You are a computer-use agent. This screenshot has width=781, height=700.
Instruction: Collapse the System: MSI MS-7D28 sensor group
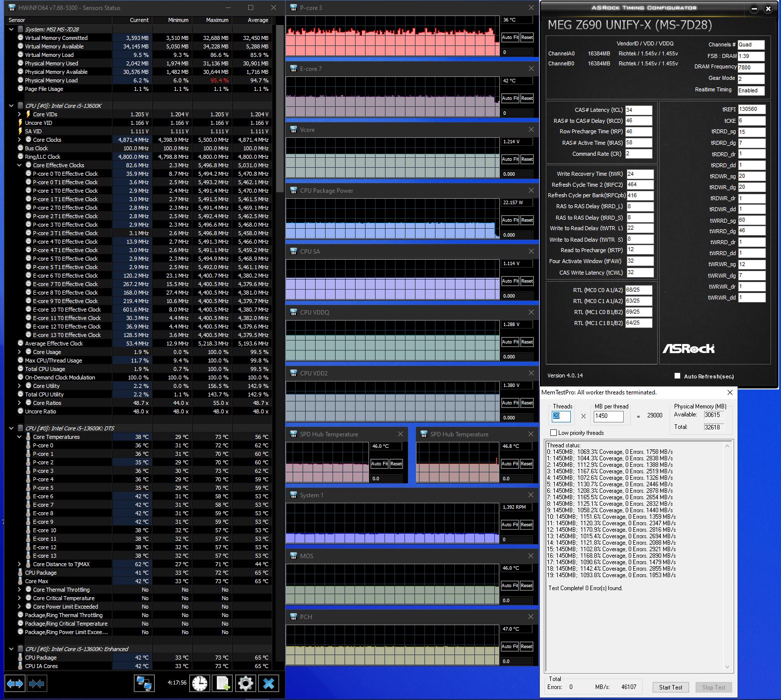tap(11, 29)
